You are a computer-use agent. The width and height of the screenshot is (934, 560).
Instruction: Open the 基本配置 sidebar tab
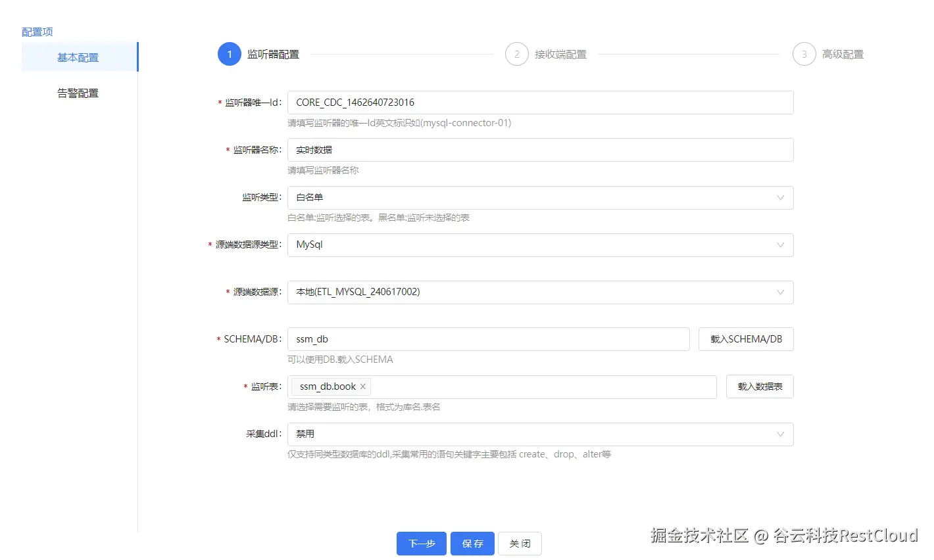80,57
